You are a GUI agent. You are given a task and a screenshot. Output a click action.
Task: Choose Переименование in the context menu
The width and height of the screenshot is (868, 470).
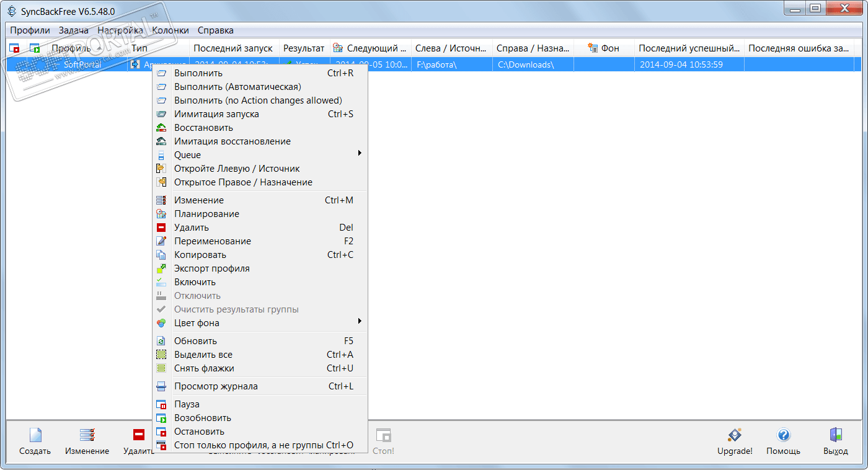[260, 241]
